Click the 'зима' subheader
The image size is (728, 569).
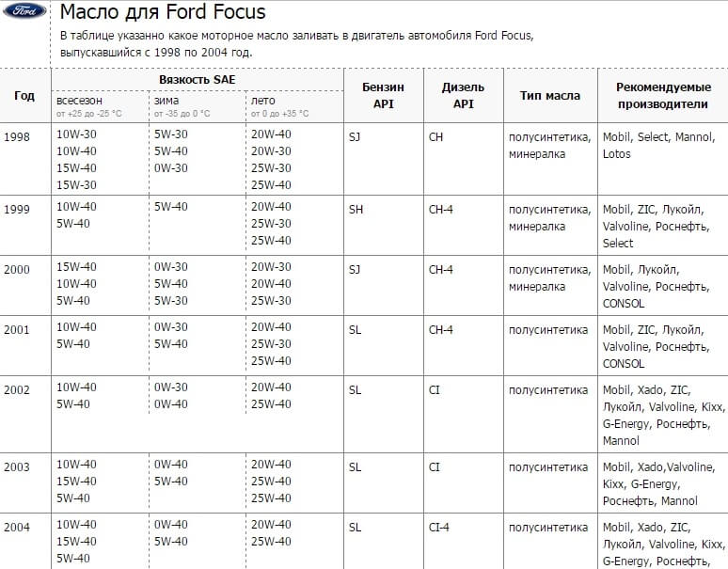coord(166,101)
